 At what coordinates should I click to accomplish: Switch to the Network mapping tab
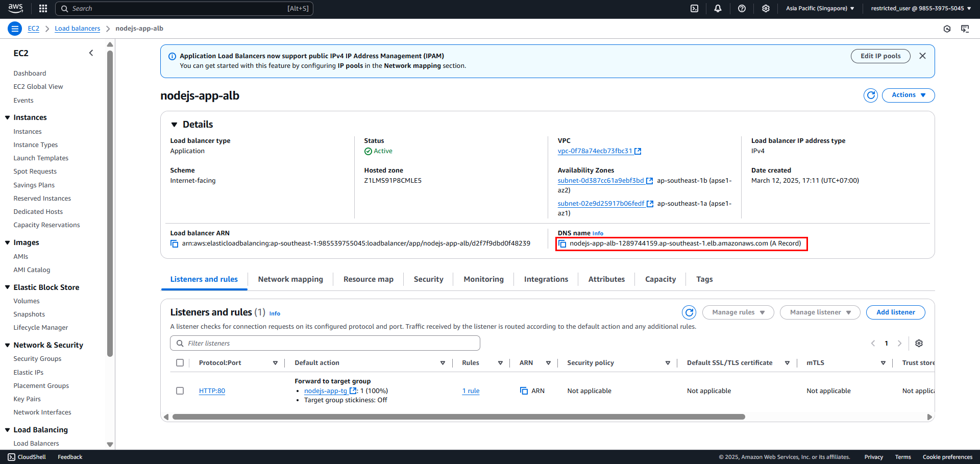click(x=290, y=279)
